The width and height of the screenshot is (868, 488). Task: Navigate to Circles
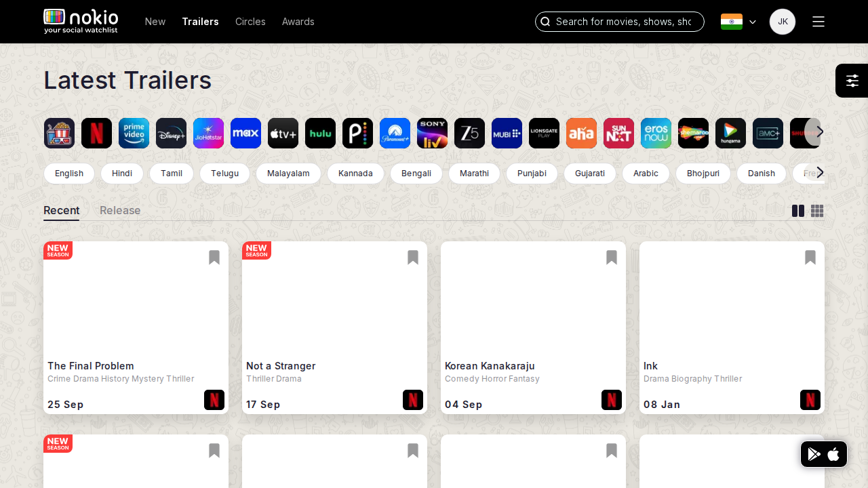[x=250, y=22]
